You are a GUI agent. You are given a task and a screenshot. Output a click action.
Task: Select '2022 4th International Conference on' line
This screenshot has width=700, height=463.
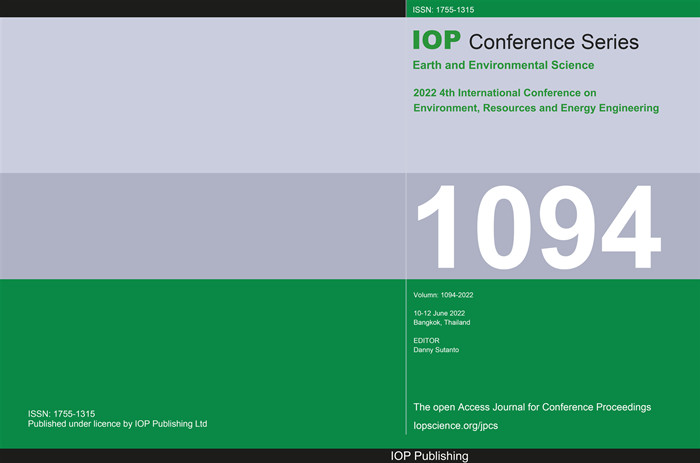(504, 93)
